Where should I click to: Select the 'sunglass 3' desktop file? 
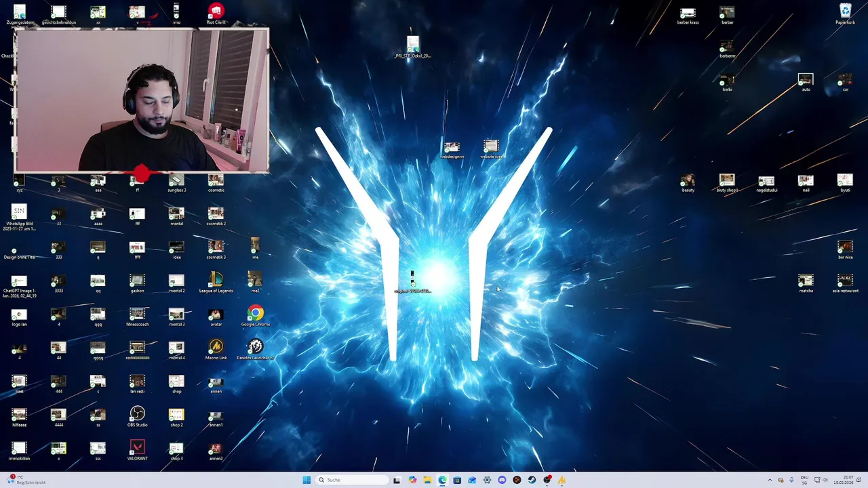[x=176, y=183]
